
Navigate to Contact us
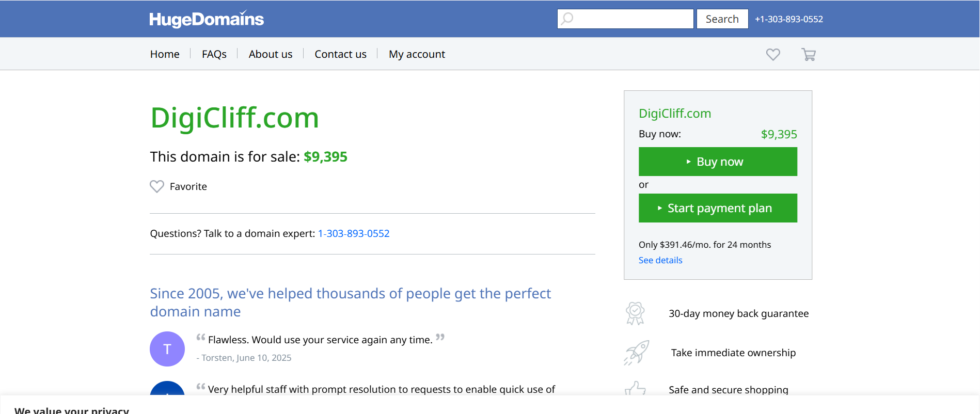(341, 54)
